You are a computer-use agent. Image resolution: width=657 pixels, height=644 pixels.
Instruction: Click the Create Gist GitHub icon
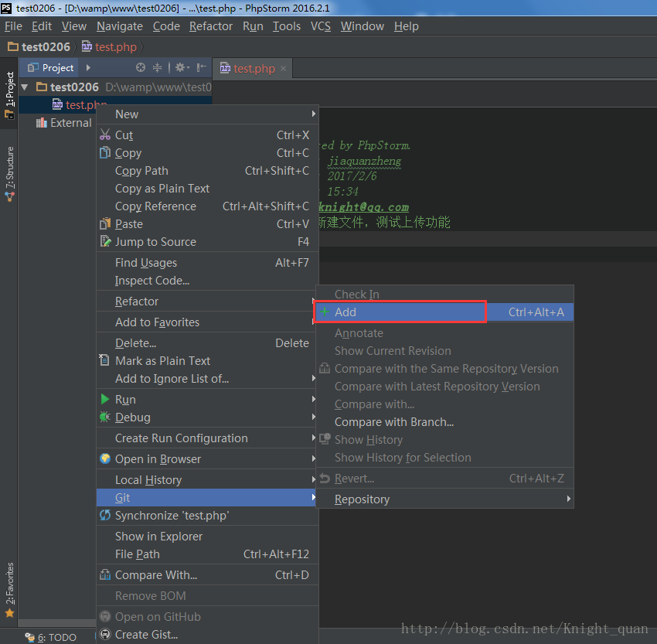105,634
